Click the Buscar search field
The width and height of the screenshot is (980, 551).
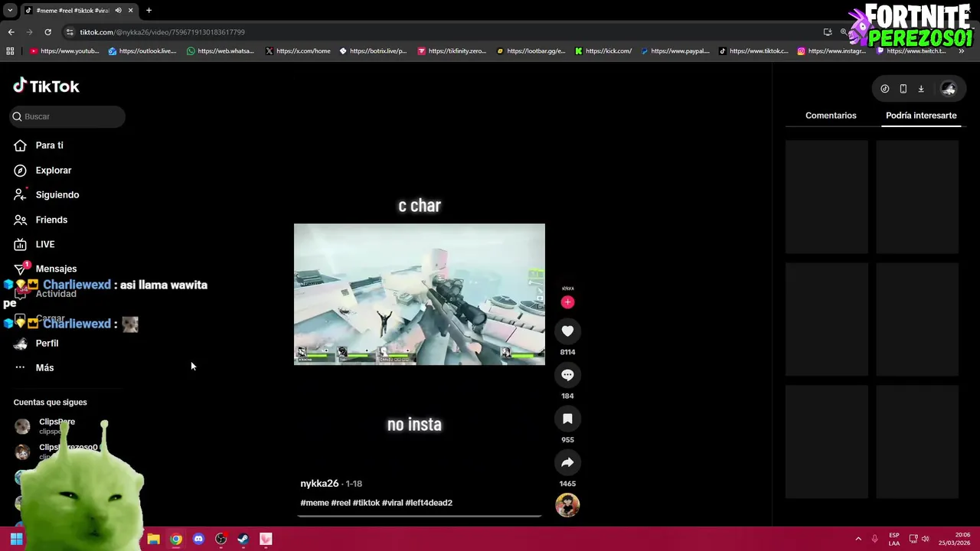pos(67,116)
